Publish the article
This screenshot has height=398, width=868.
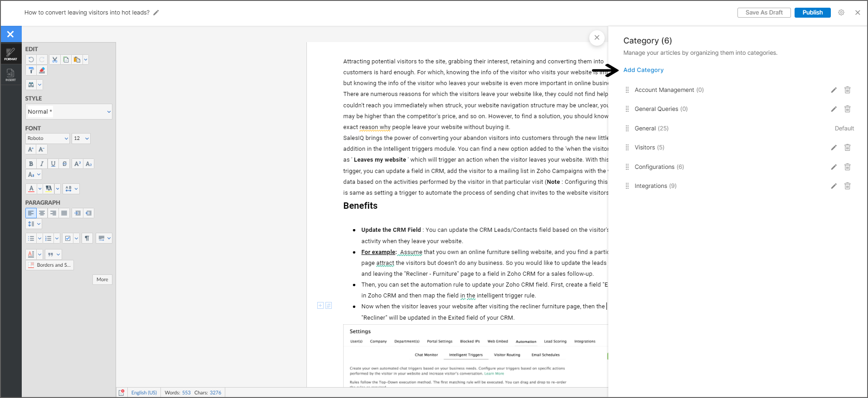point(813,13)
